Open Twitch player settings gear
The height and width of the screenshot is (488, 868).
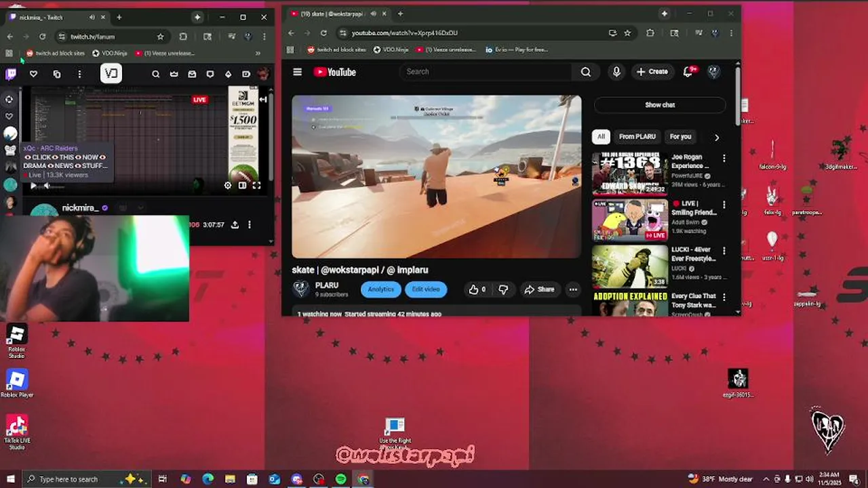tap(228, 185)
